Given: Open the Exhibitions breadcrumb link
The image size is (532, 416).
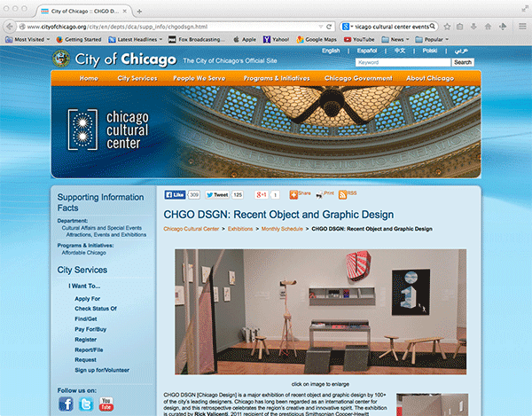Looking at the screenshot, I should [x=240, y=229].
